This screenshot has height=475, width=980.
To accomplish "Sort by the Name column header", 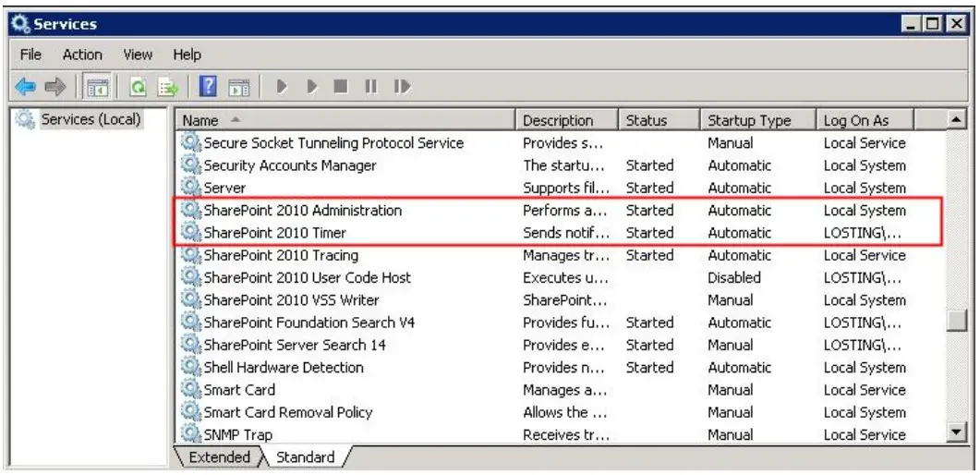I will coord(346,120).
